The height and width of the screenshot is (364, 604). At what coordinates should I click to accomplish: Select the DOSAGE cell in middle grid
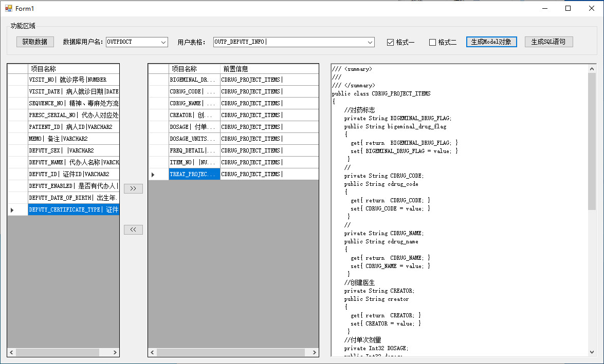pos(194,127)
